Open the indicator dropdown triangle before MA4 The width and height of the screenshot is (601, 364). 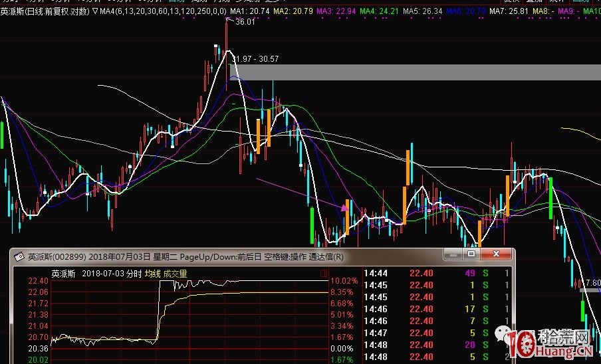[95, 11]
